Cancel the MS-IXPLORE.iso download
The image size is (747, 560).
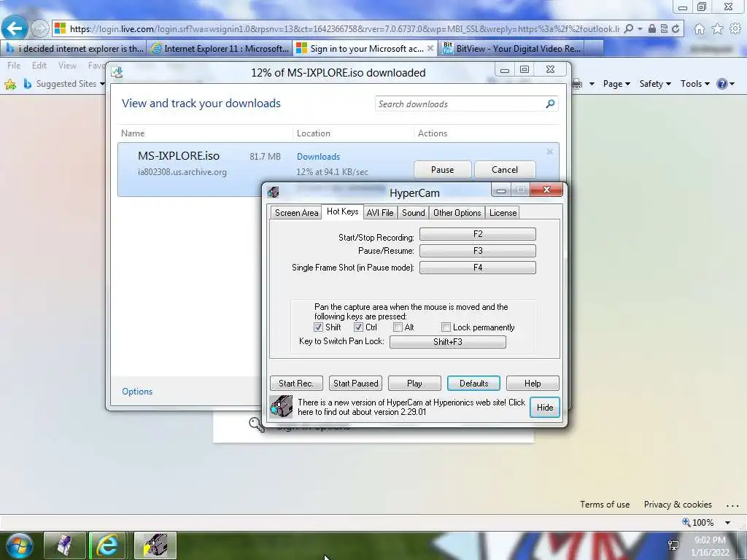coord(505,169)
